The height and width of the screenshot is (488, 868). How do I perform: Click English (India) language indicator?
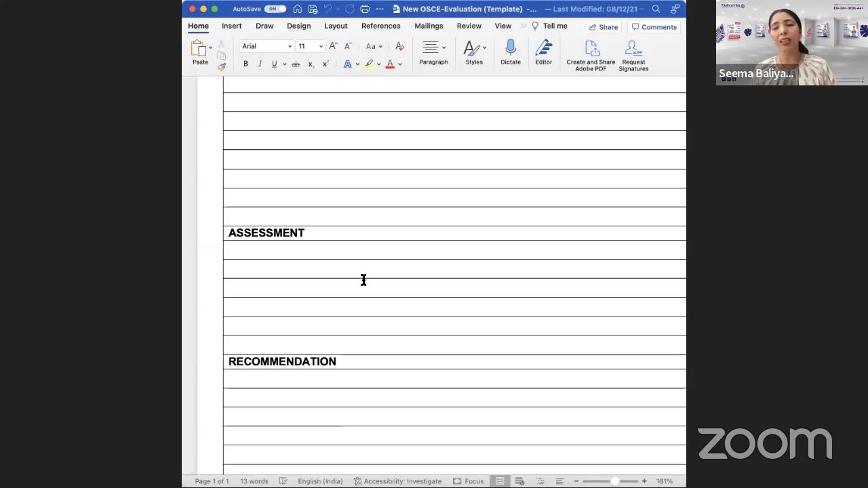click(320, 481)
